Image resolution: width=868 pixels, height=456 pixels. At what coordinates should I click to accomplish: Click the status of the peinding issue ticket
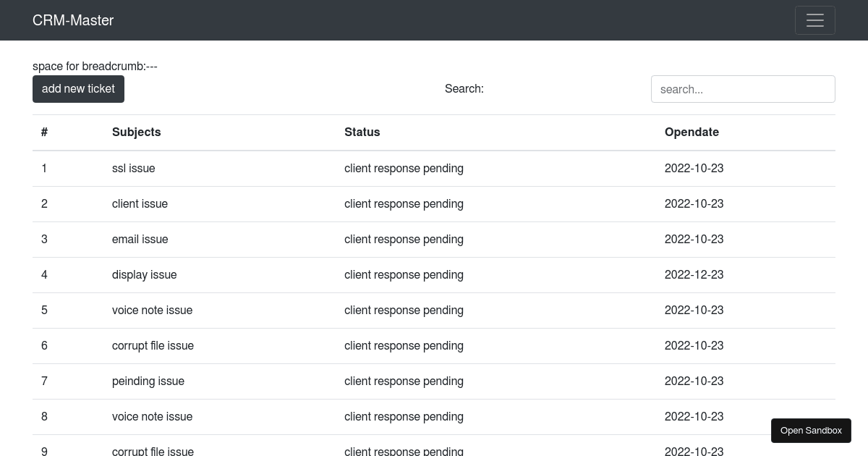click(x=404, y=381)
